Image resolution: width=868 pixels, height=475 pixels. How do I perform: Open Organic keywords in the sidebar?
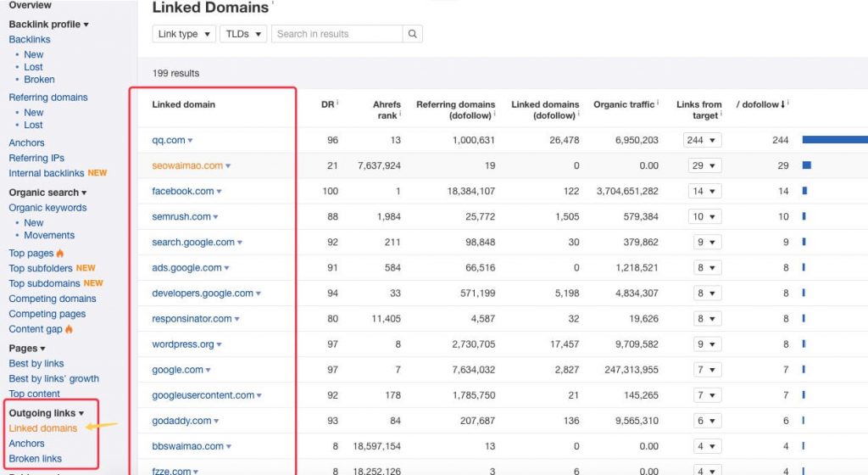click(x=47, y=208)
